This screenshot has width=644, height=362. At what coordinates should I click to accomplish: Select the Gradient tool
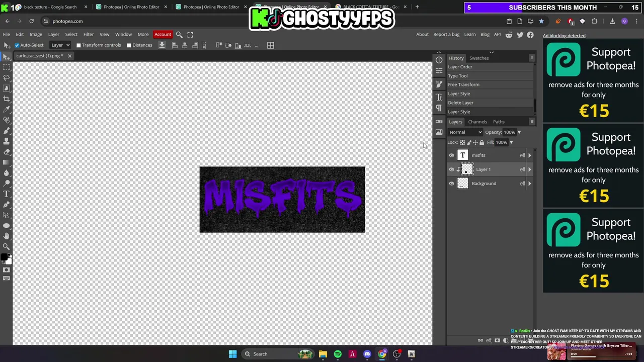coord(7,162)
